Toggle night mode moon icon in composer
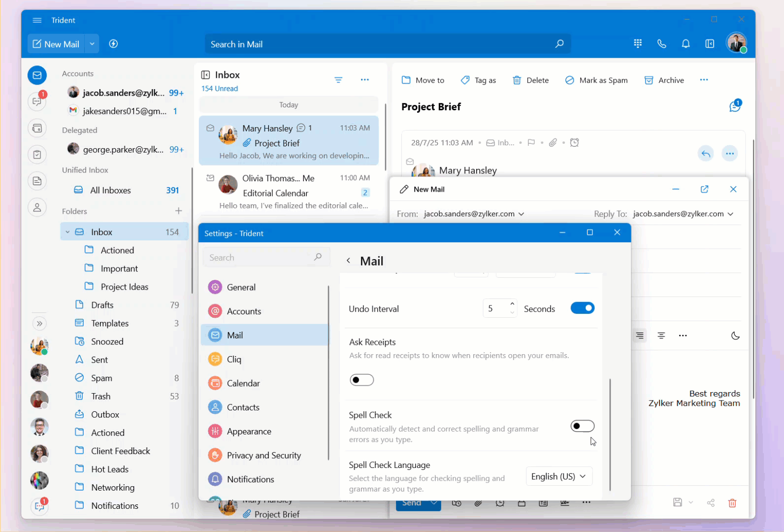Viewport: 784px width, 532px height. coord(735,336)
